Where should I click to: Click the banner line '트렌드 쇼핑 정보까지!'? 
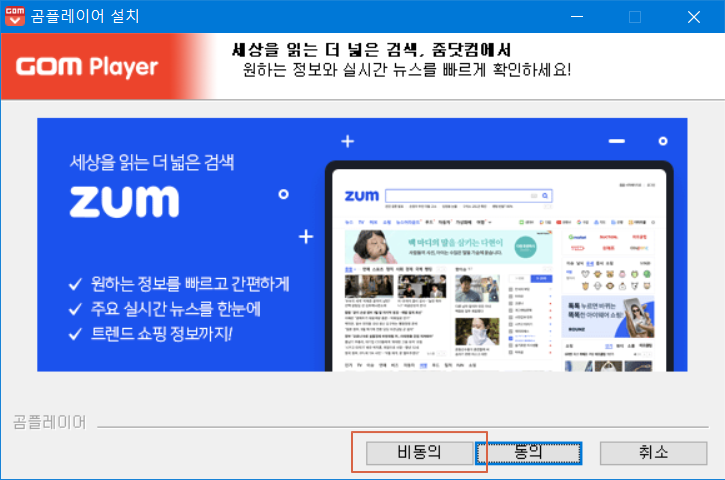click(x=161, y=333)
